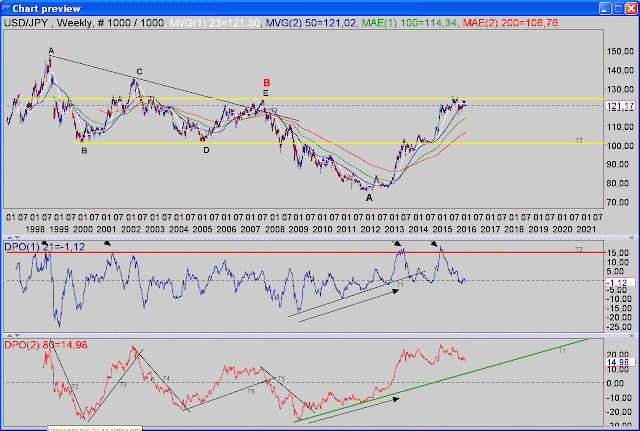Click the 'USD/JPY , Weekly' chart title

(x=48, y=23)
